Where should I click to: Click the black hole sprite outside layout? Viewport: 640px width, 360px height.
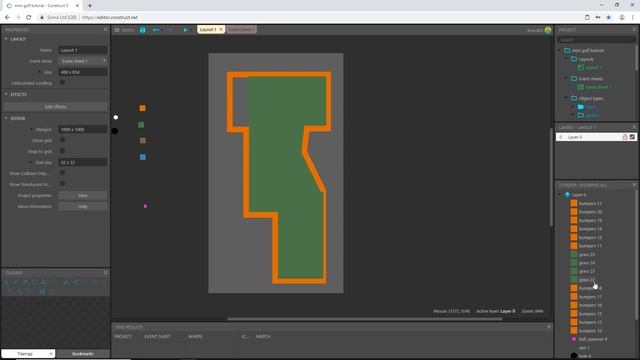coord(115,131)
